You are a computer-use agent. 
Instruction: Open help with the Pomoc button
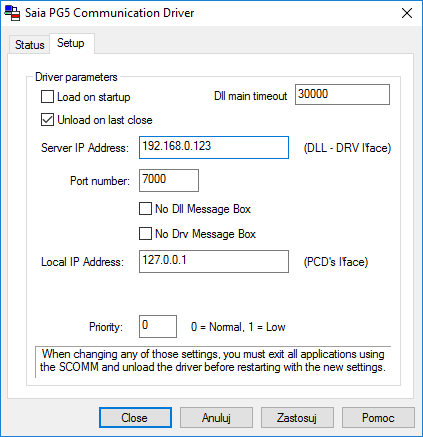378,417
